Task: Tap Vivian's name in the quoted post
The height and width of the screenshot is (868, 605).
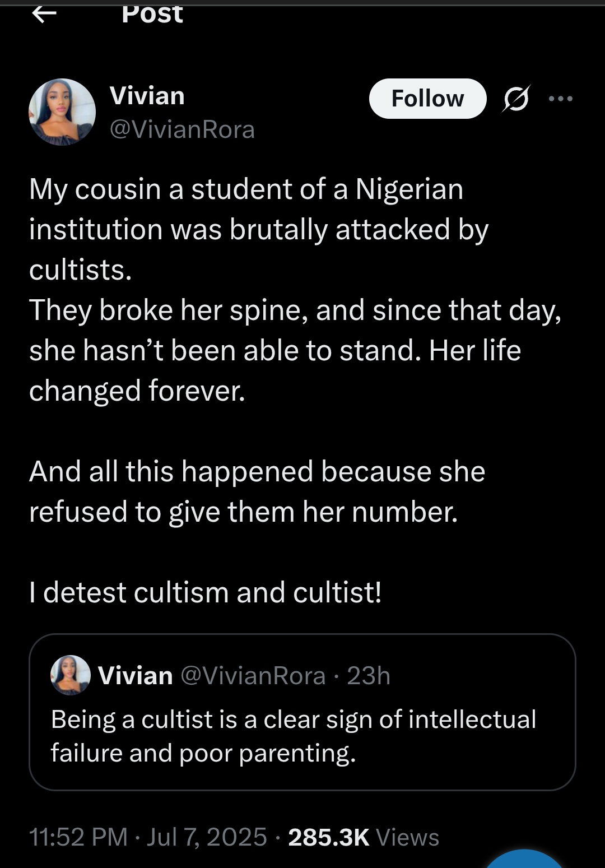Action: tap(136, 676)
